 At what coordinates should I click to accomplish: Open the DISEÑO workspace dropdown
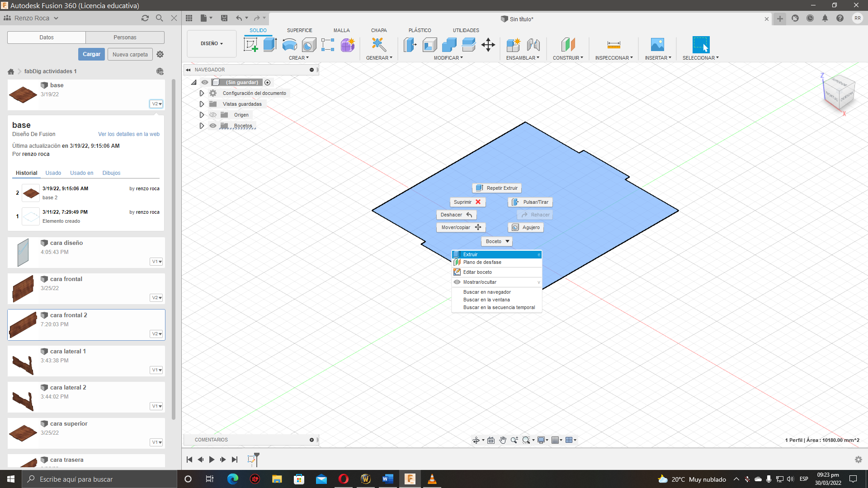(x=212, y=44)
